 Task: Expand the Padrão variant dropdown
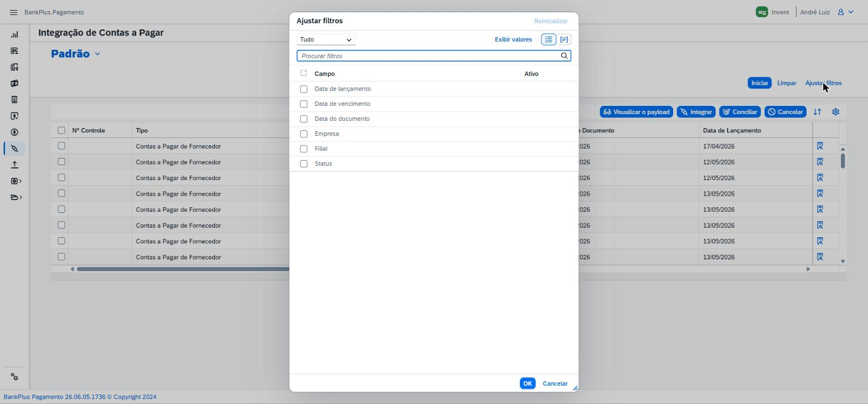click(x=97, y=54)
